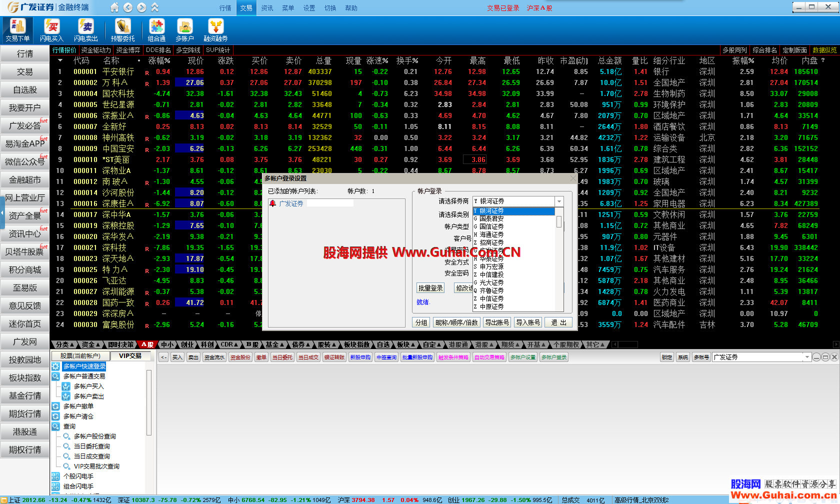Open 融资融券 margin trading tool
This screenshot has width=840, height=504.
pos(215,30)
